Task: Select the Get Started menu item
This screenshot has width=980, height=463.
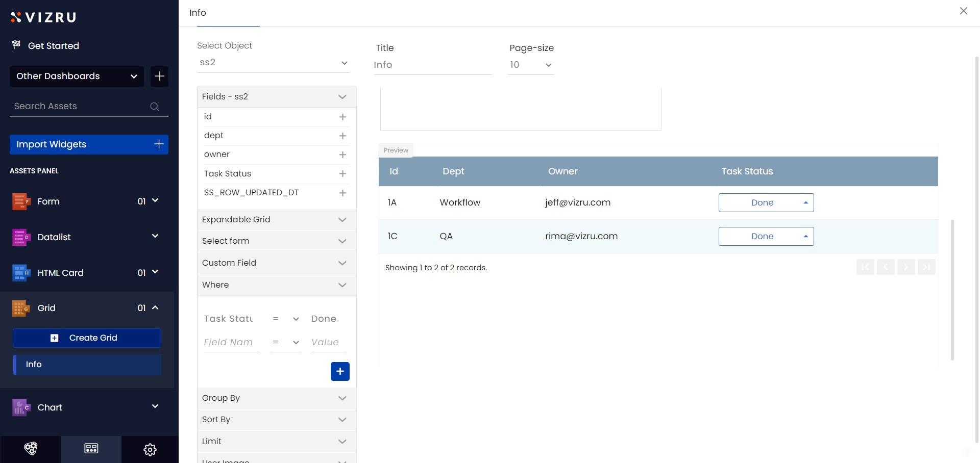Action: coord(53,46)
